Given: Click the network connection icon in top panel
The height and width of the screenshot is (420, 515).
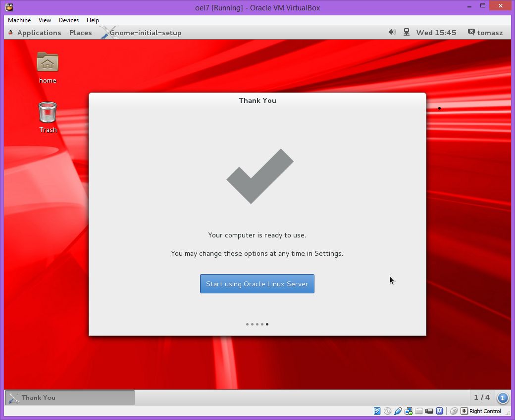Looking at the screenshot, I should click(406, 32).
